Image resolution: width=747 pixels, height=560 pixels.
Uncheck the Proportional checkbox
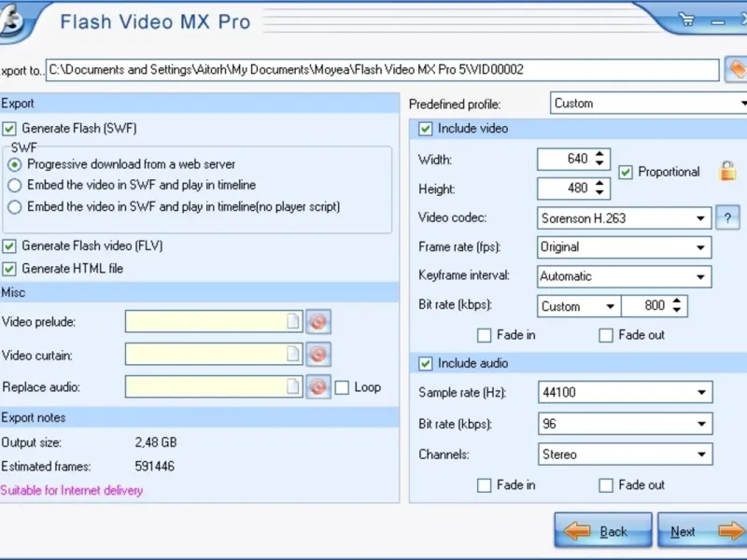coord(626,173)
